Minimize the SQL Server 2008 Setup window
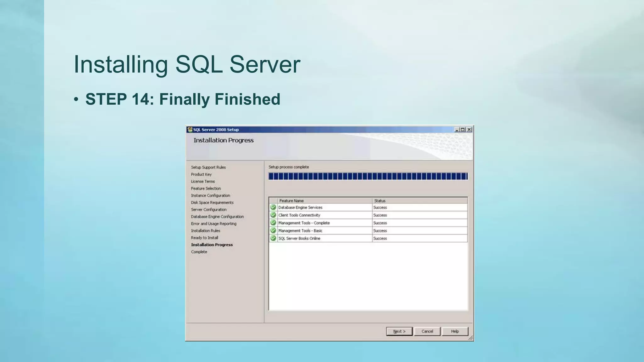The height and width of the screenshot is (362, 644). 457,129
